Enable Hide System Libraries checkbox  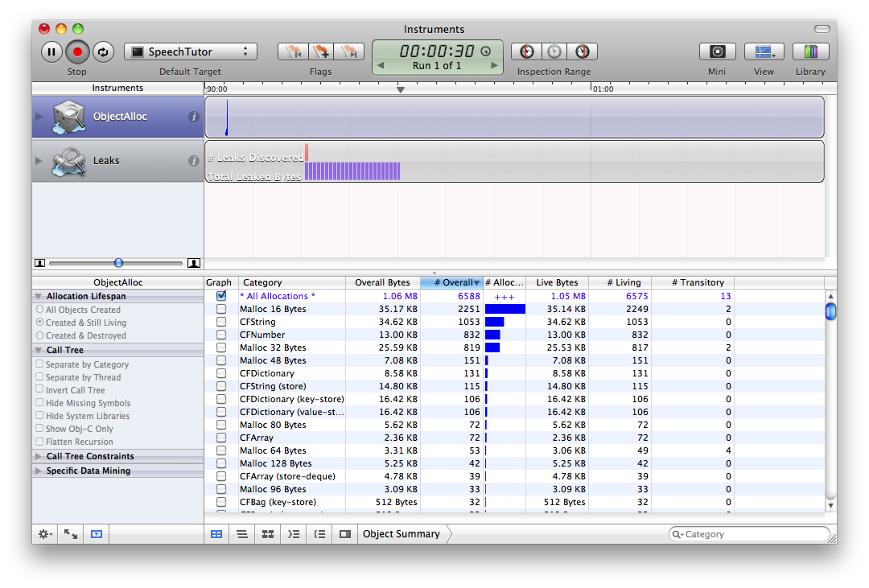[39, 415]
